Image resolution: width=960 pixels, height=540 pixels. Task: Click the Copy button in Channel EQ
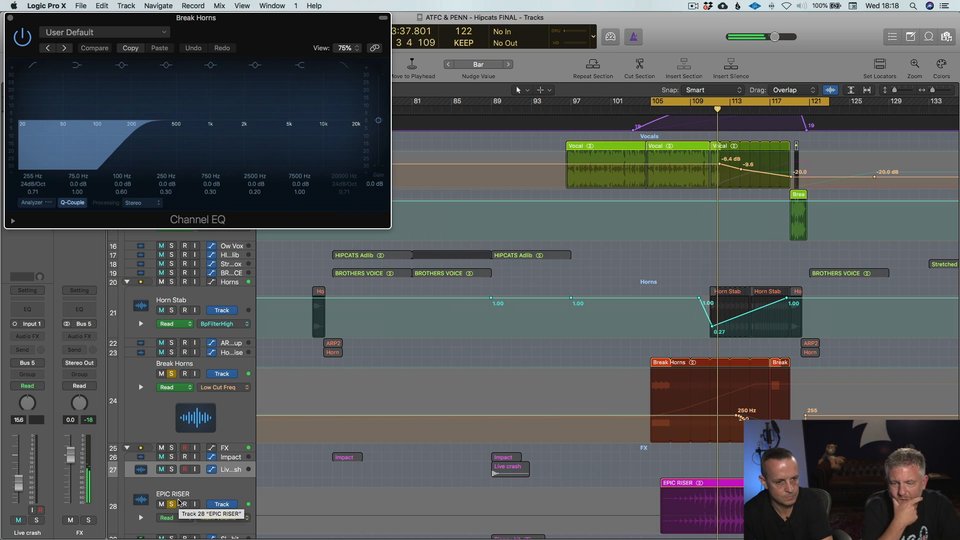130,48
